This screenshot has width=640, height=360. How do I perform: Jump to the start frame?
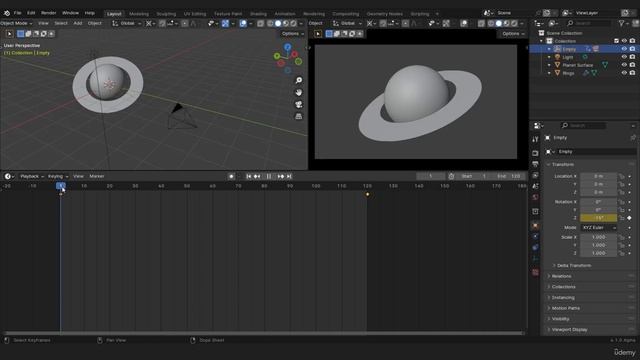point(249,176)
